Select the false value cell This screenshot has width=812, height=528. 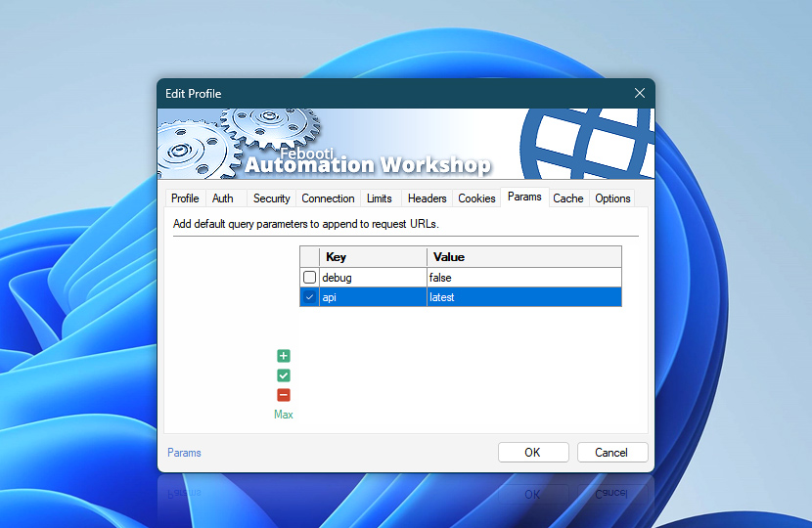(x=524, y=278)
